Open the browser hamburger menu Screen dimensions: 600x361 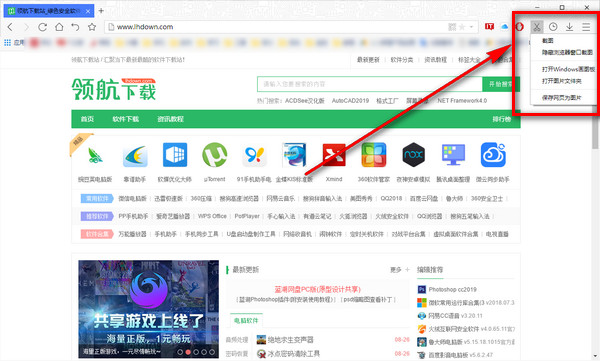[586, 27]
